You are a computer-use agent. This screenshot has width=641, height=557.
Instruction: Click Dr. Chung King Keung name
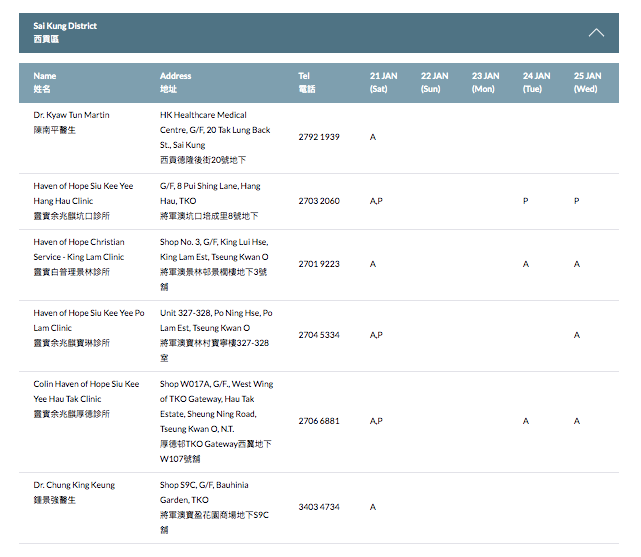point(74,485)
